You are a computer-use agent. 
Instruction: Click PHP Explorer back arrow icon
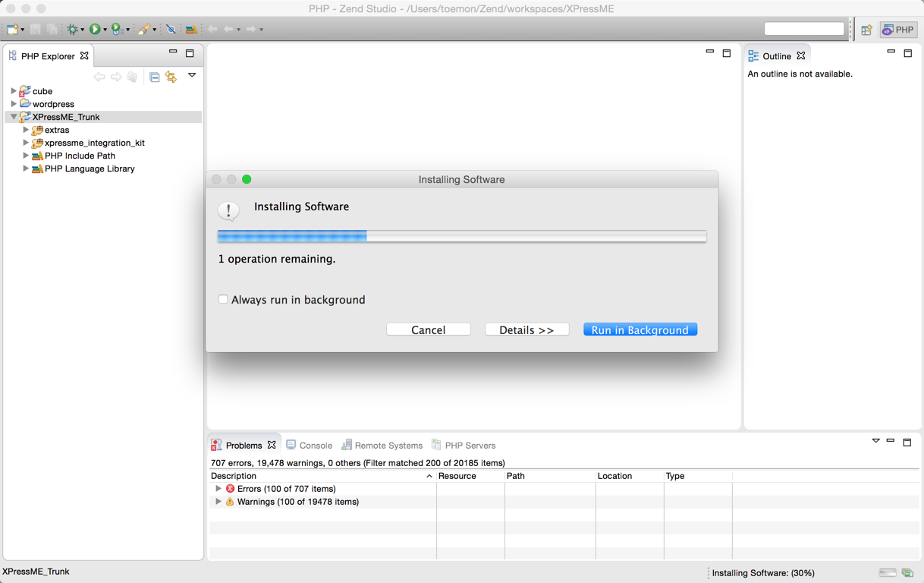coord(99,77)
